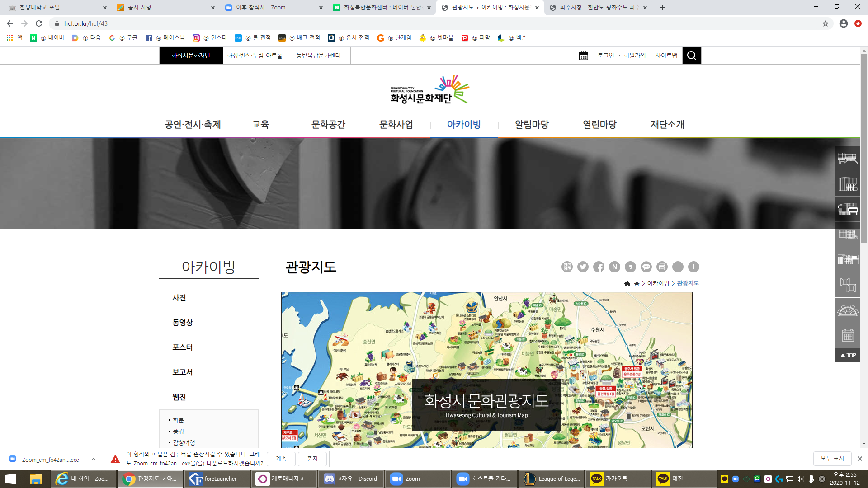Click the print page icon
The image size is (868, 488).
662,267
